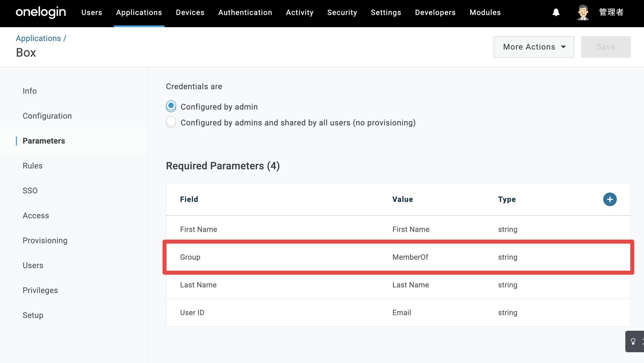Open the Activity top menu
The width and height of the screenshot is (644, 363).
point(300,12)
